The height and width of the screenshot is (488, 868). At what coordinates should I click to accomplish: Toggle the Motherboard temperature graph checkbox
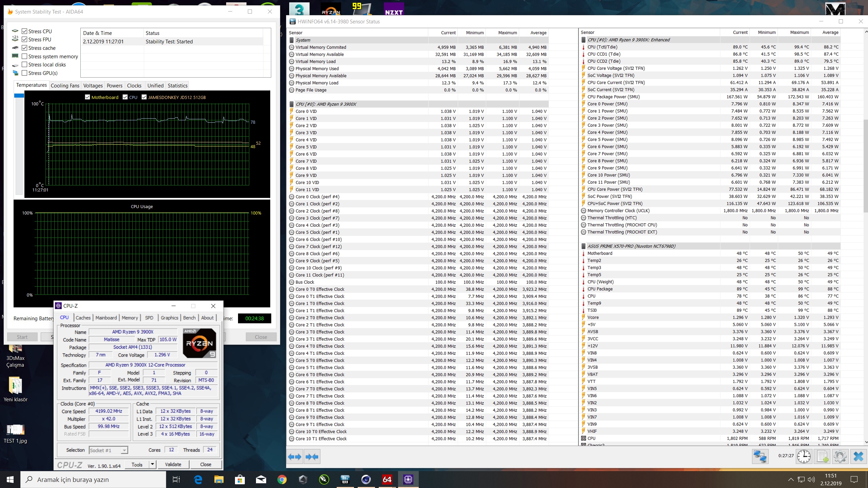click(x=87, y=97)
